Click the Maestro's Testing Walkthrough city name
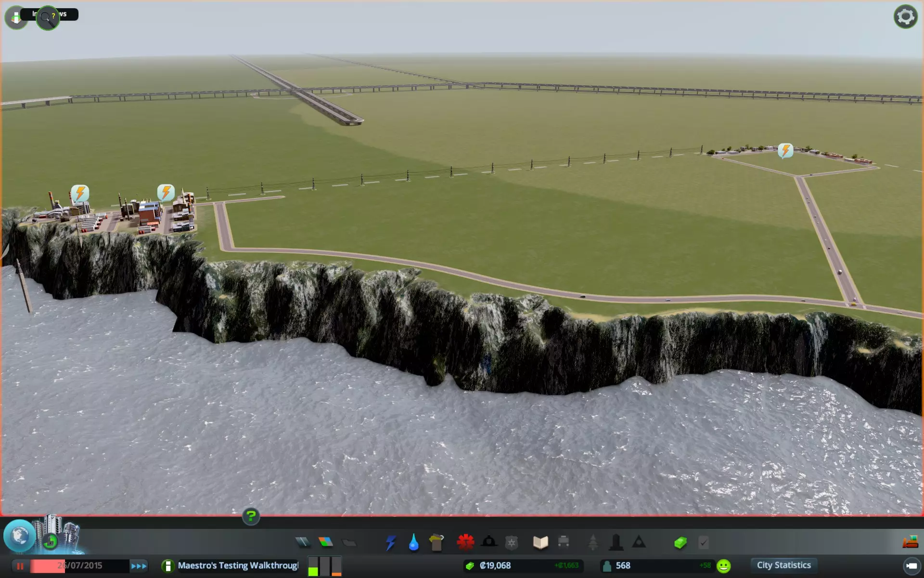 click(238, 565)
